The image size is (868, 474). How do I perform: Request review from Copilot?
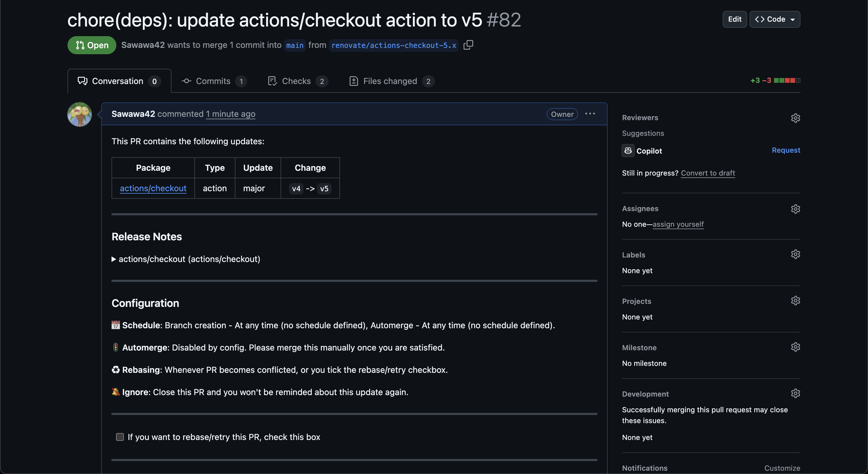coord(786,150)
